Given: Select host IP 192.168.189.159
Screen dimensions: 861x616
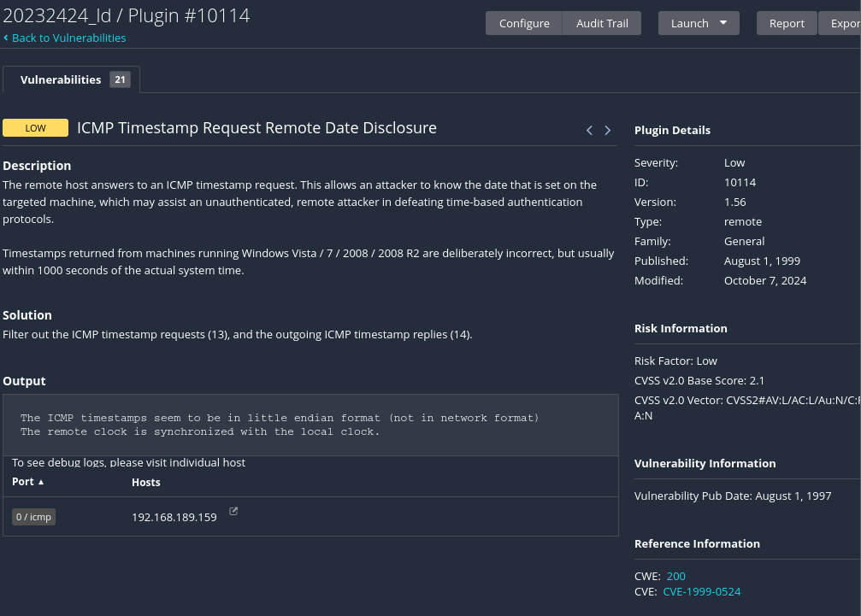Looking at the screenshot, I should pyautogui.click(x=174, y=517).
